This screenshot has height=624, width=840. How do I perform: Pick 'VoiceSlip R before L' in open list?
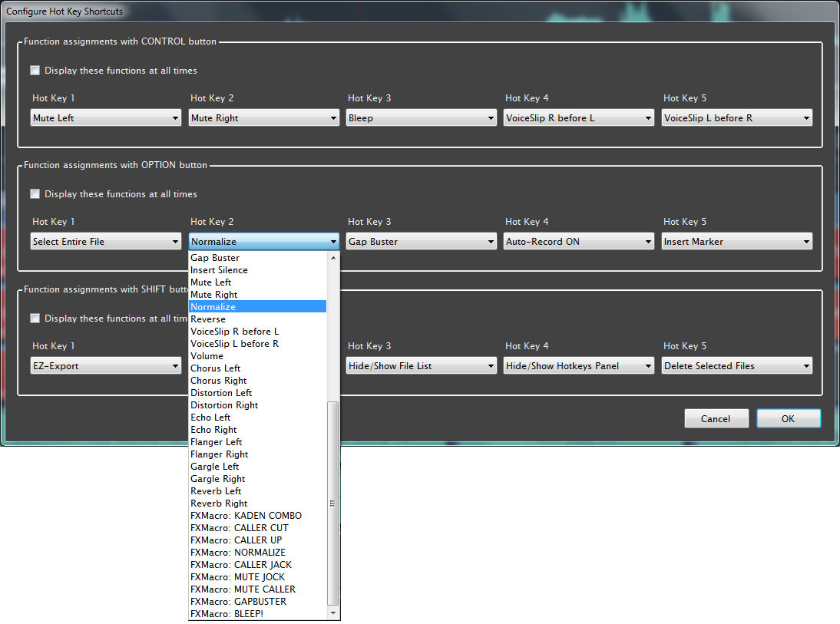(258, 332)
